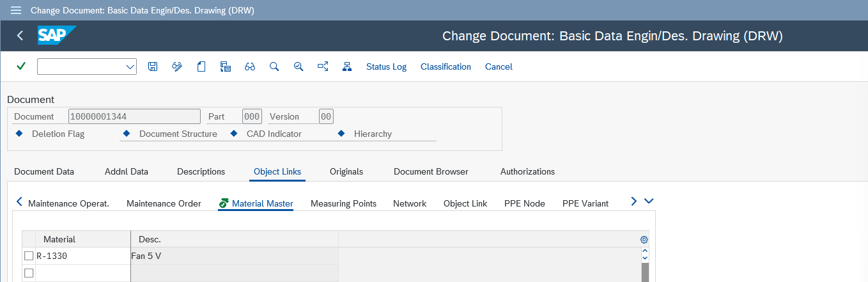This screenshot has width=868, height=282.
Task: Click the Part field showing 000
Action: 252,116
